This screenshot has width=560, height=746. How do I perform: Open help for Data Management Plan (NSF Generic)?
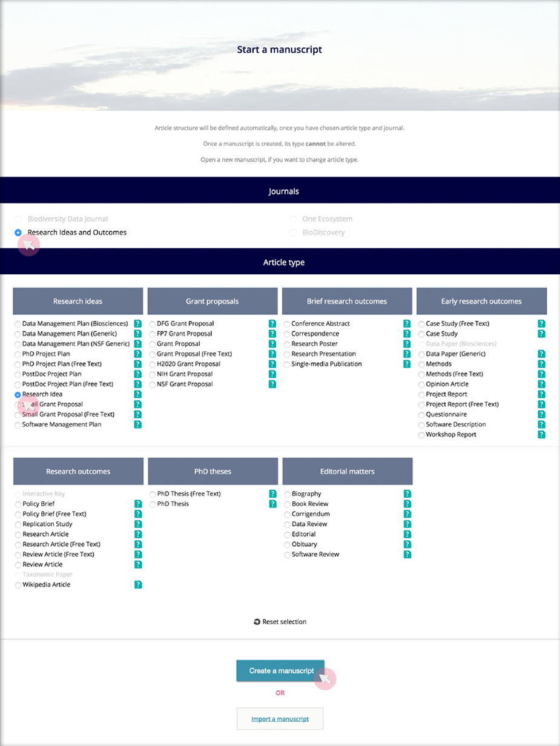(138, 344)
